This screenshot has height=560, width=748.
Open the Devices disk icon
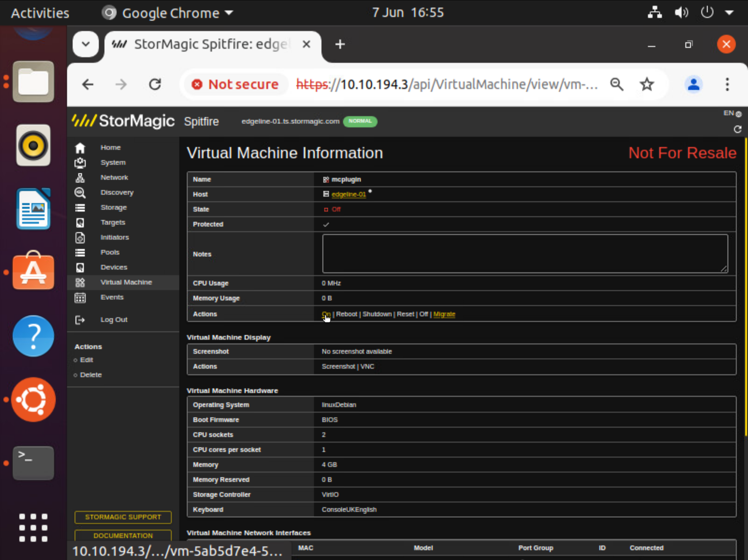tap(80, 268)
